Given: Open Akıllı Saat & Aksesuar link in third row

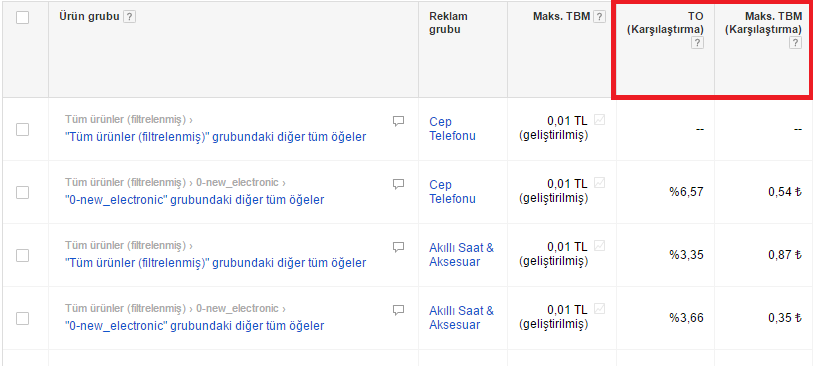Looking at the screenshot, I should point(461,255).
